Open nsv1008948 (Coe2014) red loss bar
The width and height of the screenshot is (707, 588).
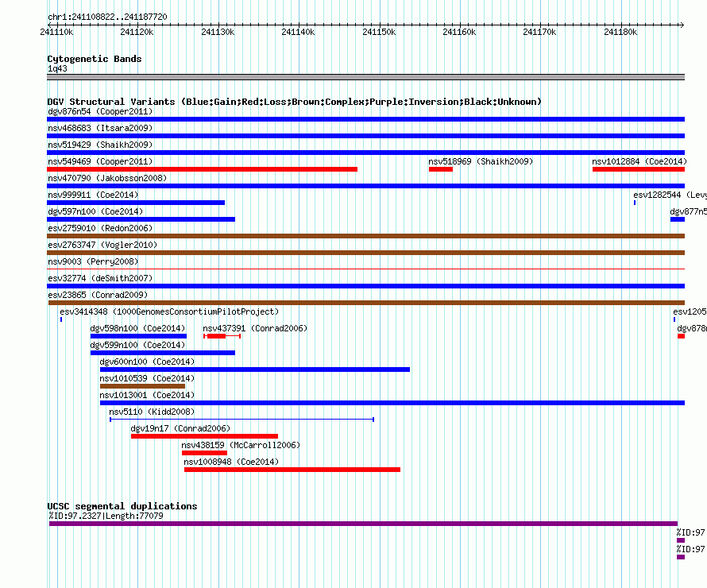[x=292, y=470]
